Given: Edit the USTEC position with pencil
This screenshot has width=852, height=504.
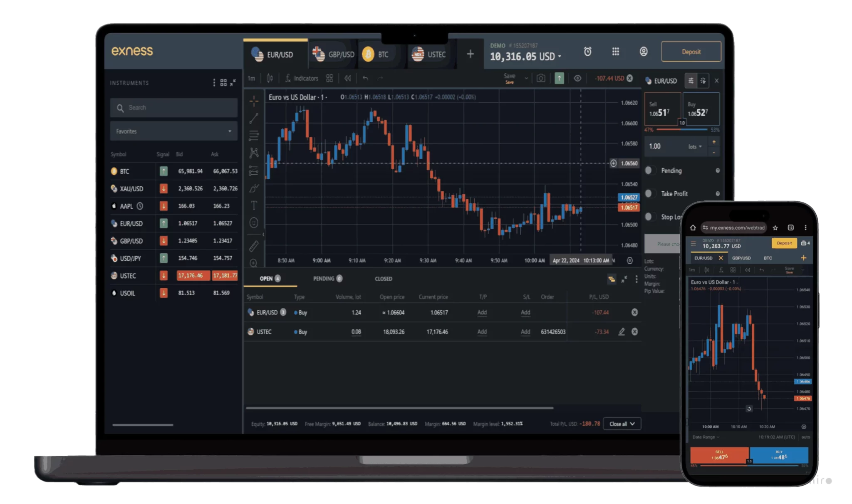Looking at the screenshot, I should 622,331.
